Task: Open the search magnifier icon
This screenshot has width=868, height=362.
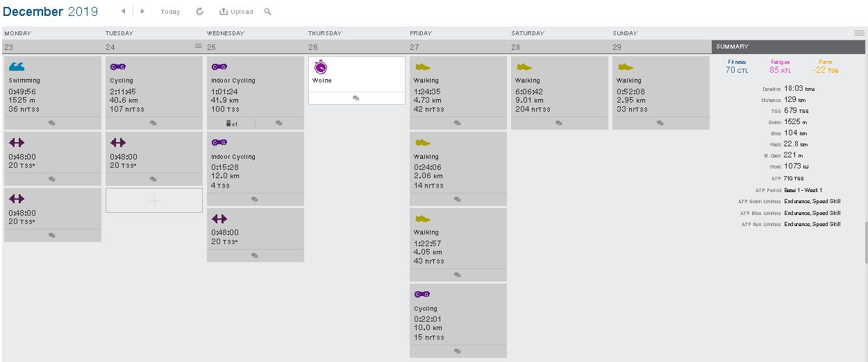Action: pyautogui.click(x=268, y=12)
